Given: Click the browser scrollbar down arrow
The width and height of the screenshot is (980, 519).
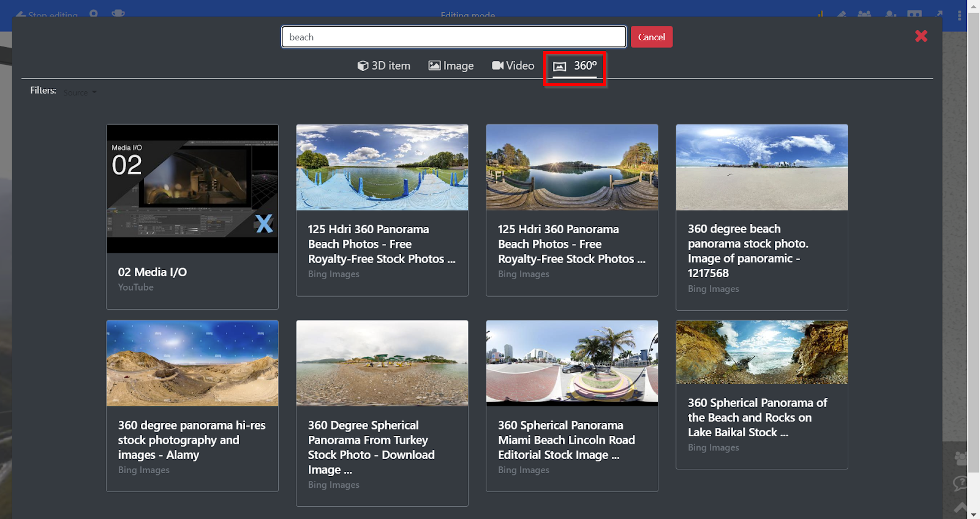Looking at the screenshot, I should pos(973,513).
